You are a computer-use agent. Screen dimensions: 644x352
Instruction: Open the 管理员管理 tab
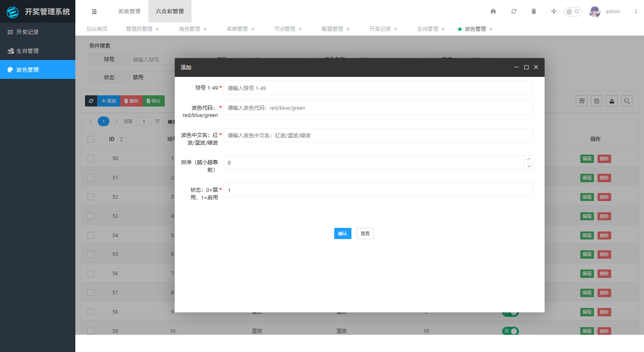pos(139,29)
